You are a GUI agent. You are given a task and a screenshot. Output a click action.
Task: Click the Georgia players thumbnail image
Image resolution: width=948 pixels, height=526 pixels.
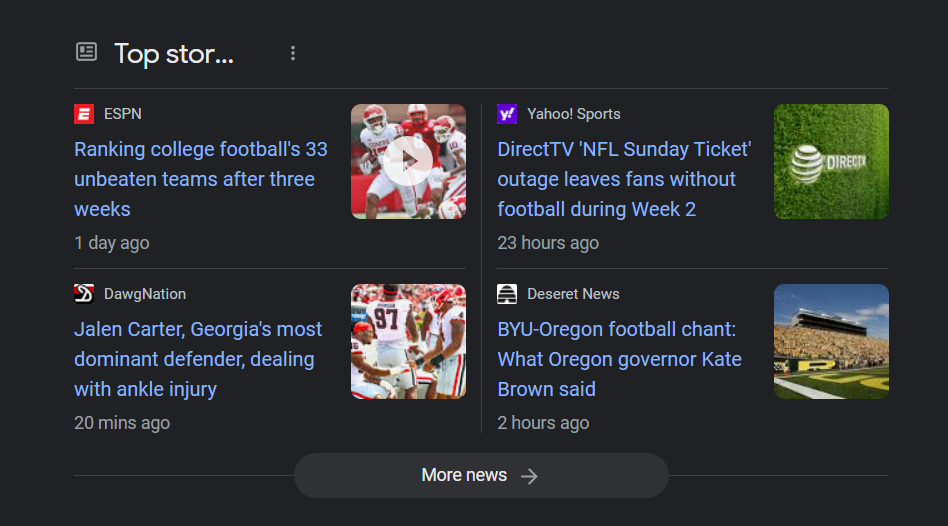(408, 341)
